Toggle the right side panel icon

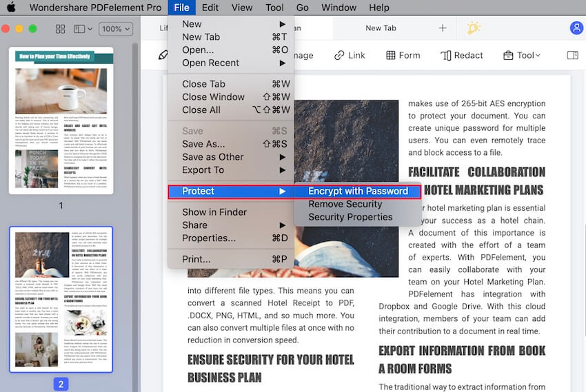pyautogui.click(x=572, y=55)
